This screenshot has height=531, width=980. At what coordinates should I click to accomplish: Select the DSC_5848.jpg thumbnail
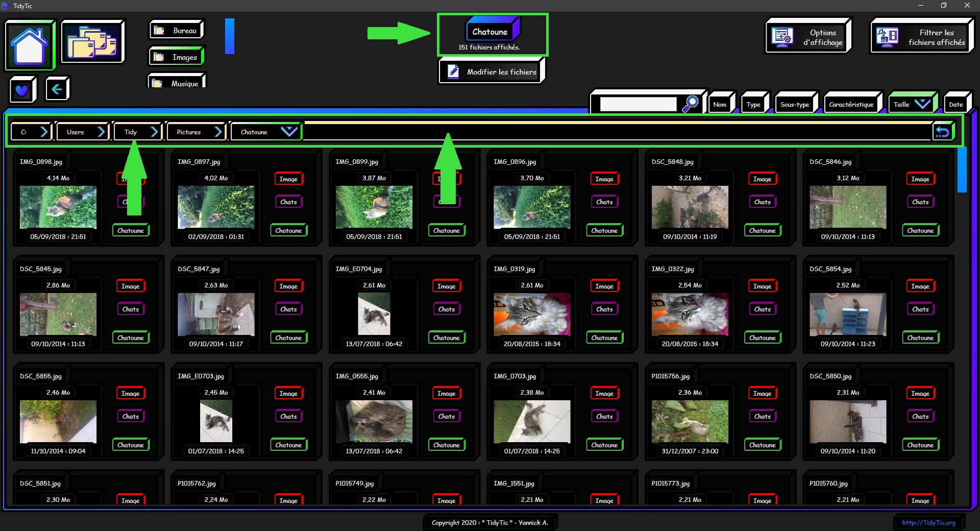point(690,207)
